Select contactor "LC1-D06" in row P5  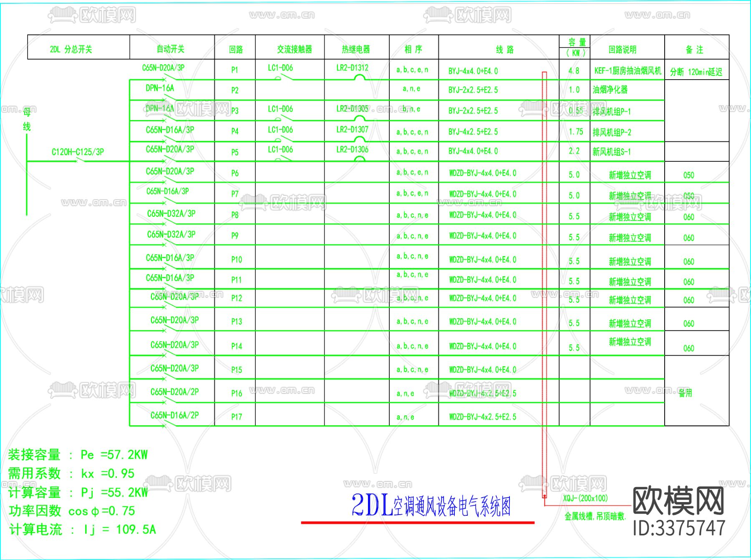click(280, 149)
